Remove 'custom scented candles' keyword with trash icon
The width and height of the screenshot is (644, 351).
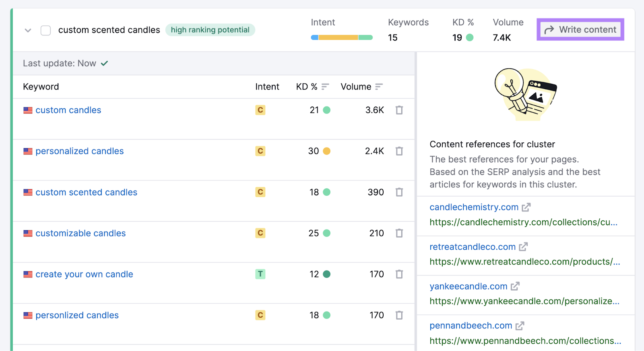point(399,192)
